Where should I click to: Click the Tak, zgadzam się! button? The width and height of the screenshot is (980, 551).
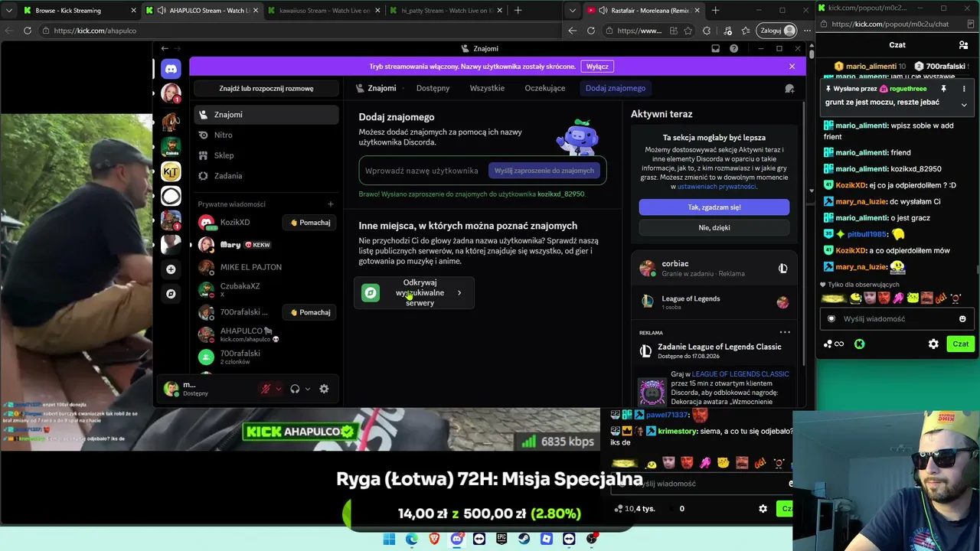(x=714, y=207)
